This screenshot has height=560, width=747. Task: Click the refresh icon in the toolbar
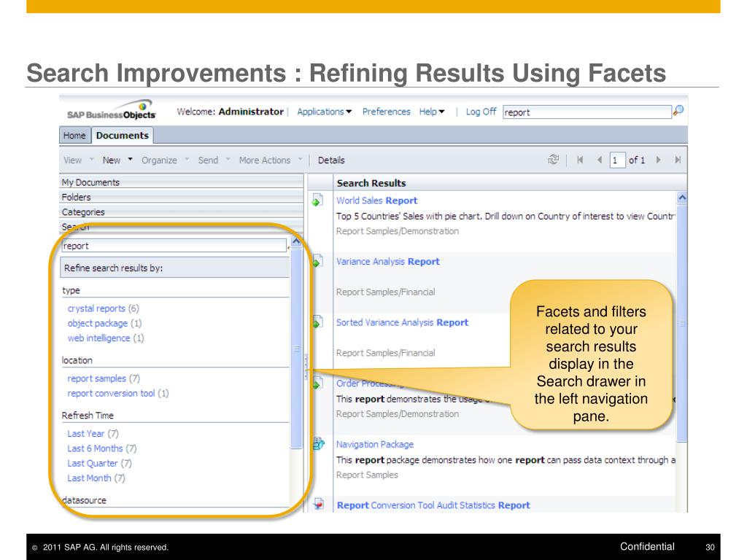pos(553,160)
